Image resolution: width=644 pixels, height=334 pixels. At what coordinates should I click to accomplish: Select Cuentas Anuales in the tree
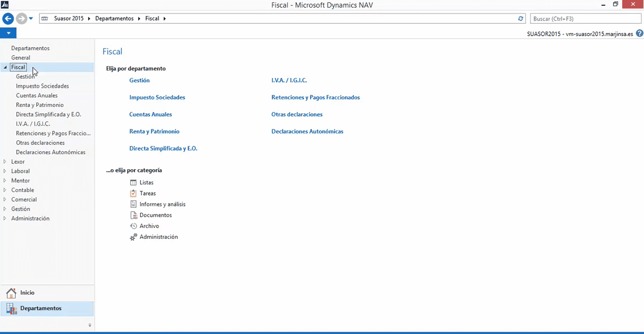coord(37,95)
